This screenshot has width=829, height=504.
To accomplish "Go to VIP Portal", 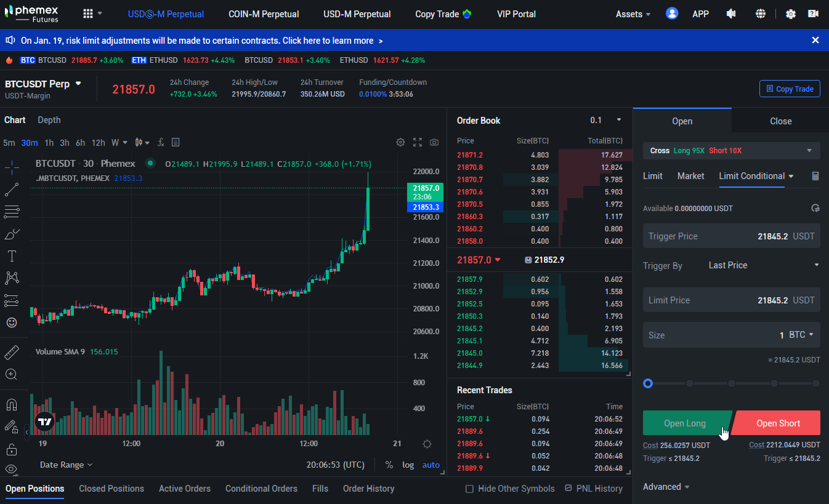I will tap(516, 14).
